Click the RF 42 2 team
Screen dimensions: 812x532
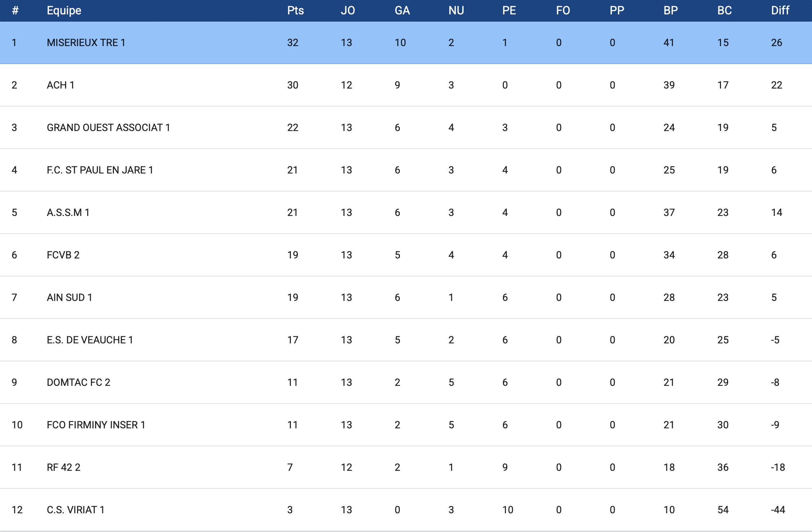(x=63, y=467)
